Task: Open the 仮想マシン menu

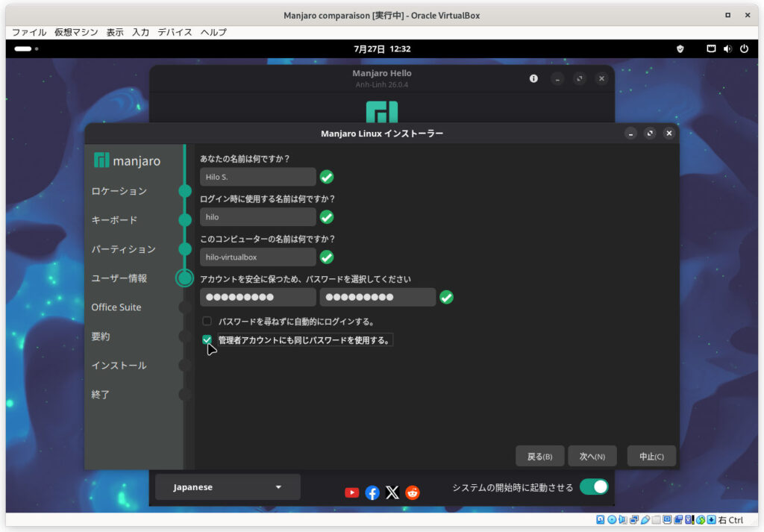Action: [x=76, y=32]
